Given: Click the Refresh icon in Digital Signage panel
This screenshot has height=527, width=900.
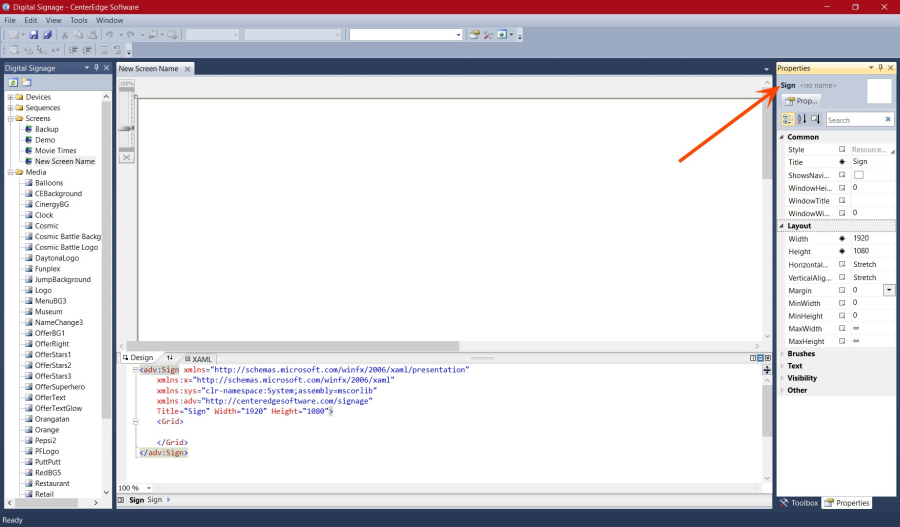Looking at the screenshot, I should (x=14, y=82).
